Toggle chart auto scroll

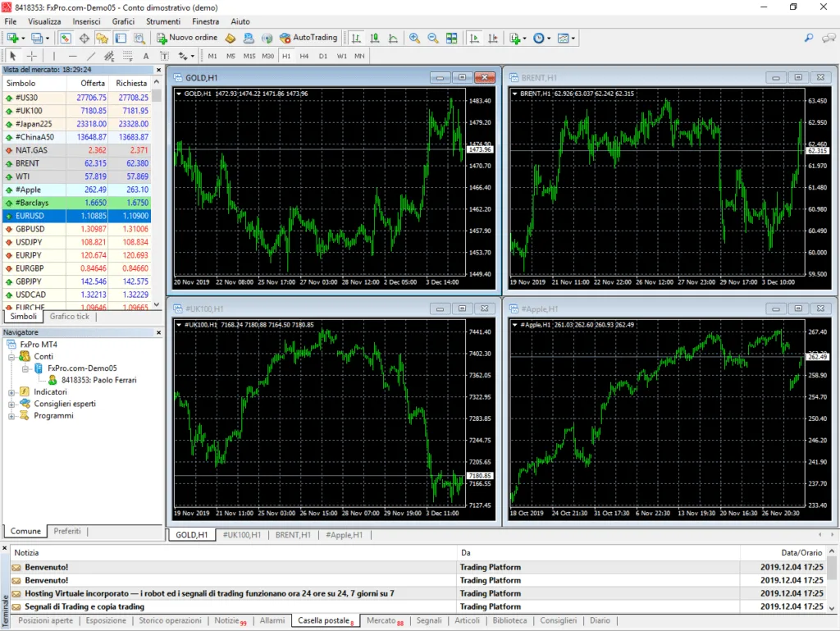point(474,38)
